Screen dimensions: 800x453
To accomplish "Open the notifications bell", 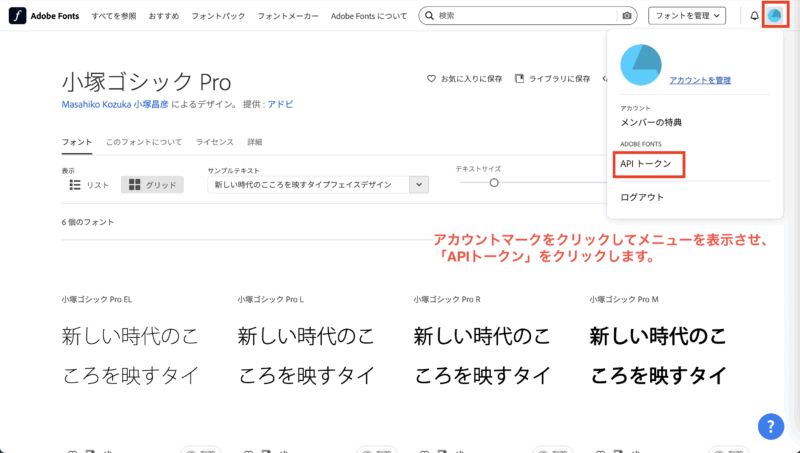I will click(x=754, y=16).
